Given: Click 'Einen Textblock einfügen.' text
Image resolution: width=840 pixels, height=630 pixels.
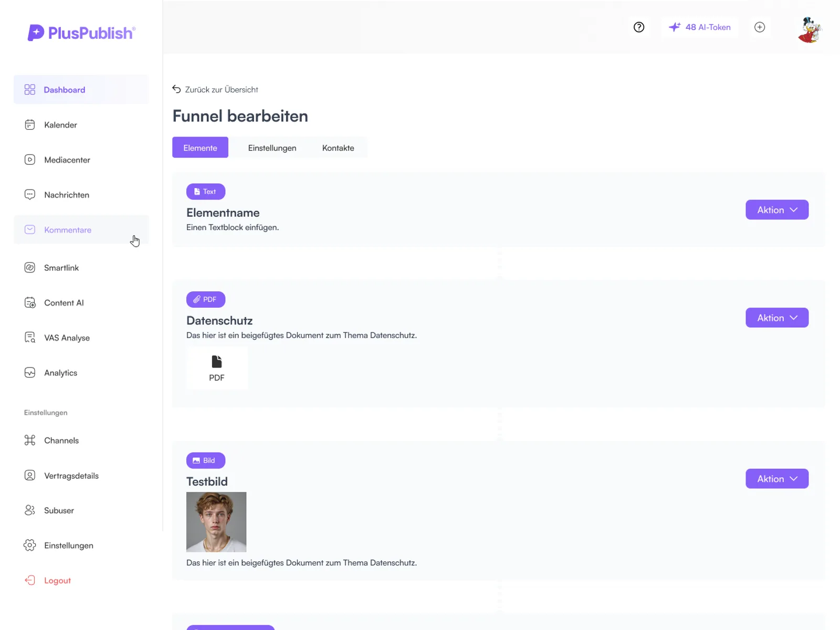Looking at the screenshot, I should (x=233, y=227).
